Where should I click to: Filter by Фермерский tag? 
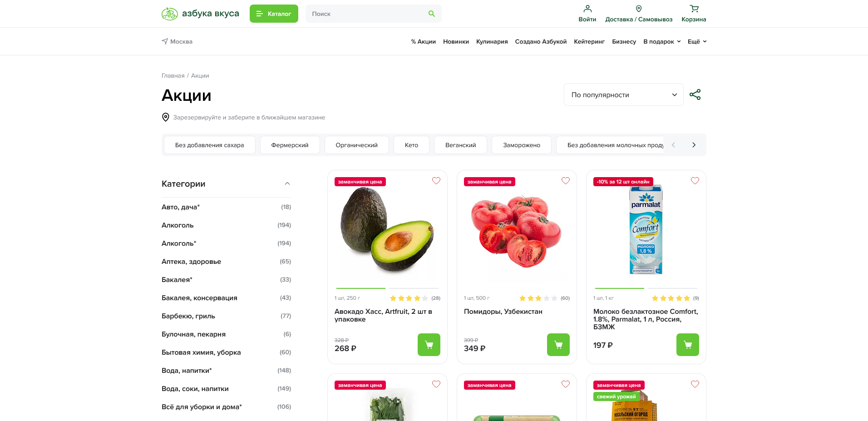[x=290, y=145]
